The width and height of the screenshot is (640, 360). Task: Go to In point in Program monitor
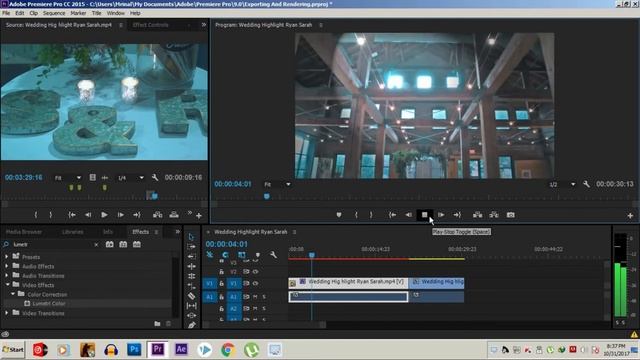click(392, 215)
